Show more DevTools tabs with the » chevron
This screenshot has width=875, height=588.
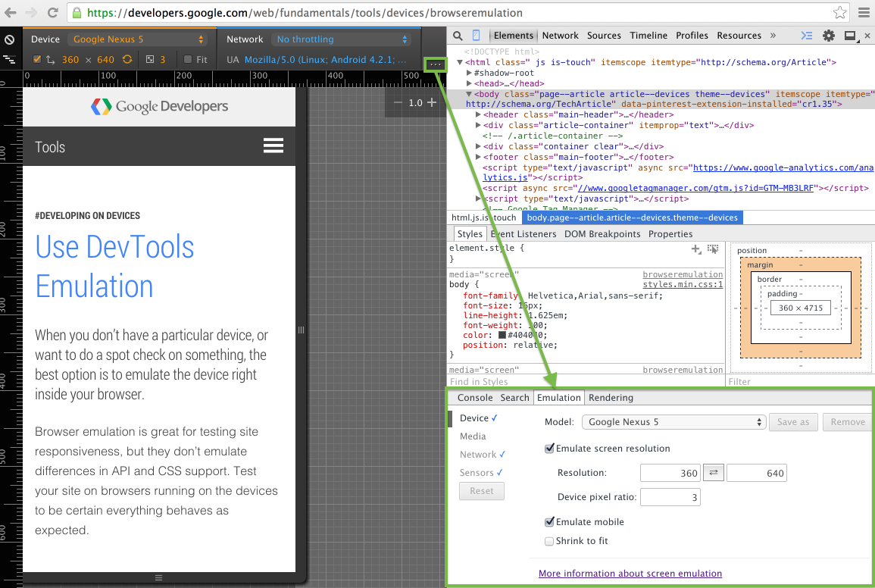(773, 35)
